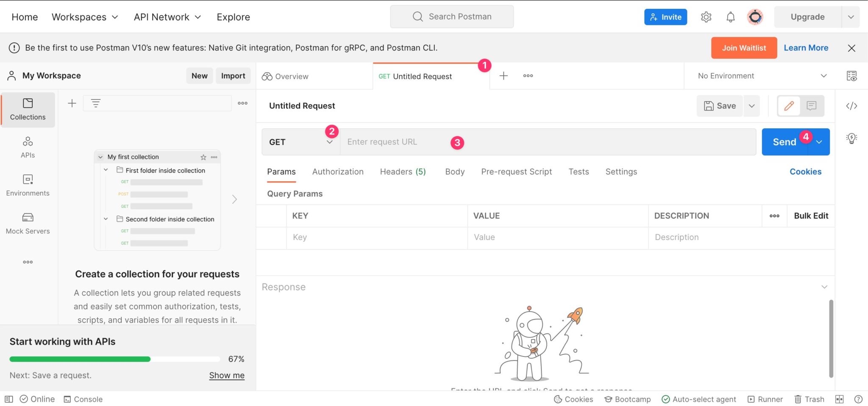This screenshot has width=868, height=406.
Task: Open the Postman Console from the status bar
Action: (x=83, y=399)
